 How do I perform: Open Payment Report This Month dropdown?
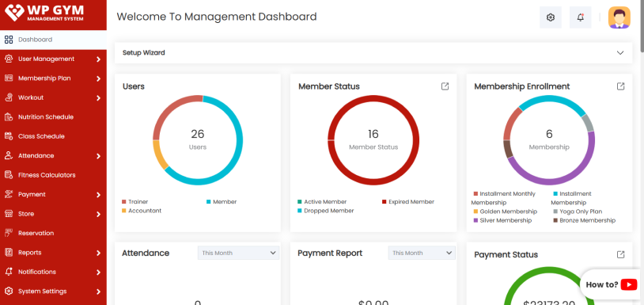coord(422,253)
